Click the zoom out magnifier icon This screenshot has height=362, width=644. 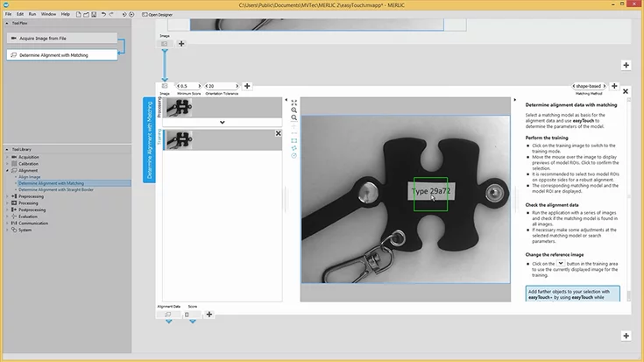[x=294, y=117]
